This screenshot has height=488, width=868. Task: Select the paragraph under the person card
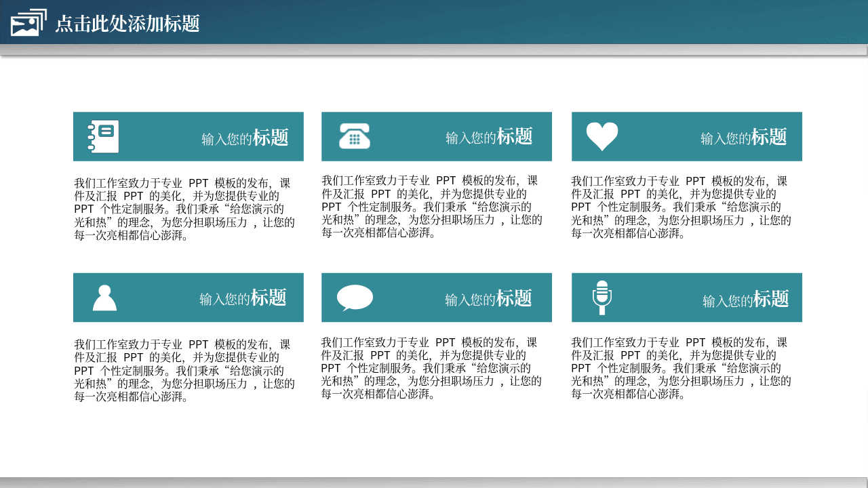(184, 371)
